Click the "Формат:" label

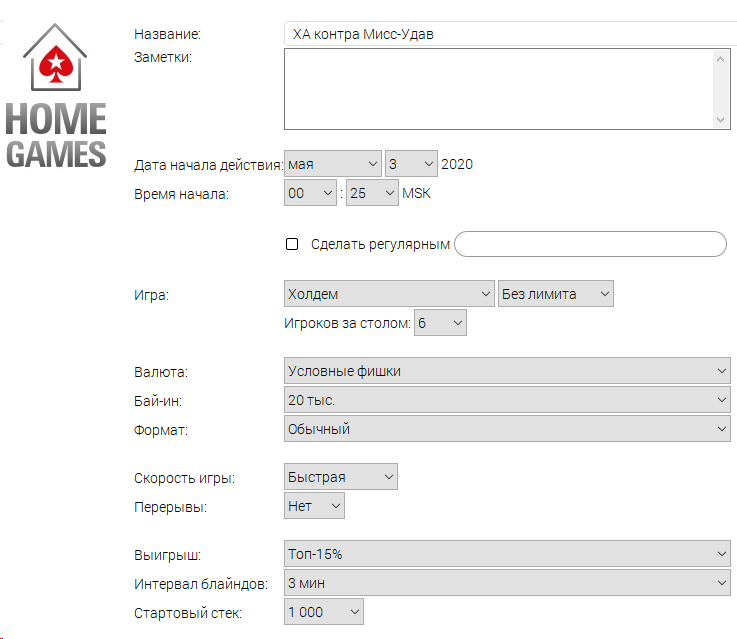[x=161, y=430]
